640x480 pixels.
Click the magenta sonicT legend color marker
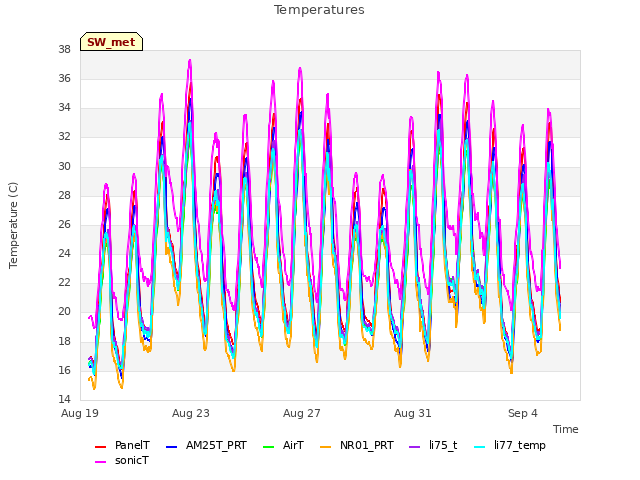(x=100, y=462)
